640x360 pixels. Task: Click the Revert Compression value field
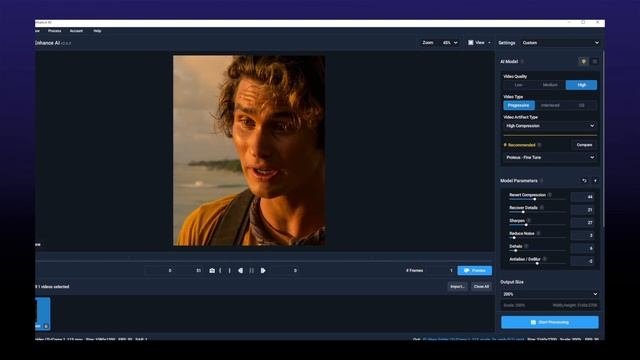(582, 197)
